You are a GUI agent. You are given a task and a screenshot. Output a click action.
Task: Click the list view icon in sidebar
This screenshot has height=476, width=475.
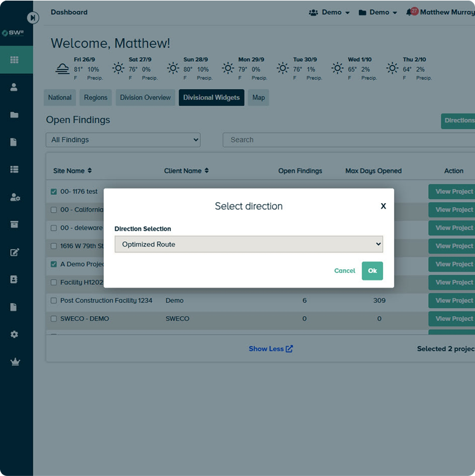[x=15, y=169]
